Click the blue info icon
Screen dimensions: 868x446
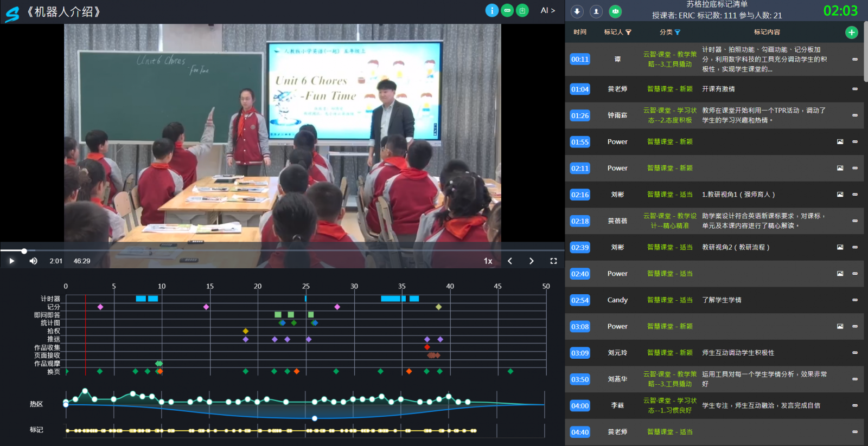[492, 10]
